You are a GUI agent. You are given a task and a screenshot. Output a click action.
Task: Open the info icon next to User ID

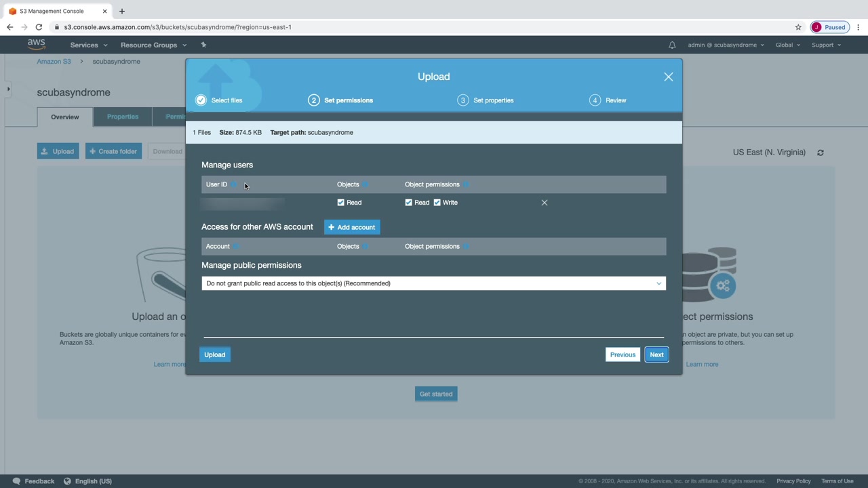pyautogui.click(x=233, y=184)
